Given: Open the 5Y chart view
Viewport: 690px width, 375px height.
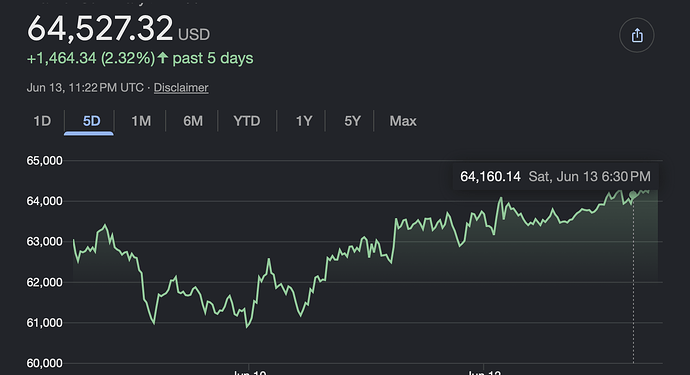Looking at the screenshot, I should (352, 121).
